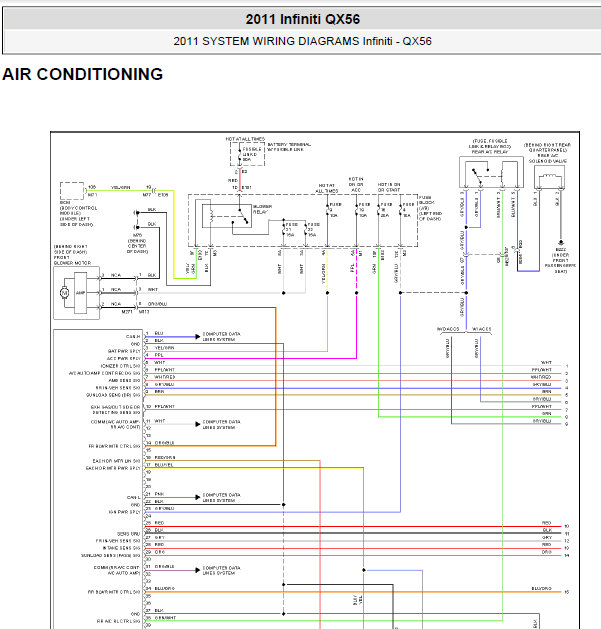Viewport: 601px width, 629px height.
Task: Click the 'SUNLOAD SENS (DR) SIG' pin label
Action: pyautogui.click(x=113, y=395)
